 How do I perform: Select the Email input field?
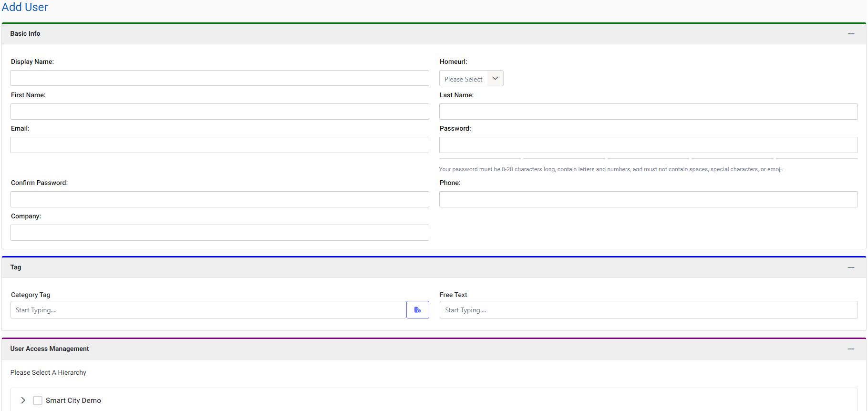point(219,145)
